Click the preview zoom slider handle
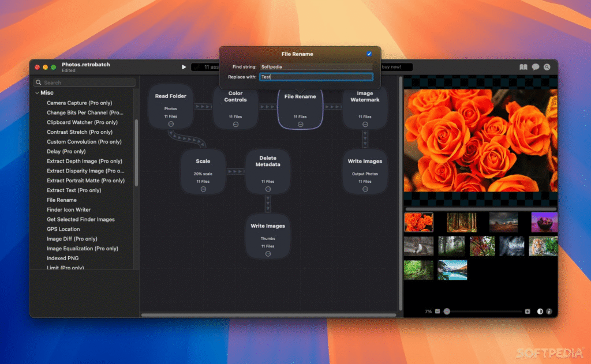 click(x=447, y=312)
